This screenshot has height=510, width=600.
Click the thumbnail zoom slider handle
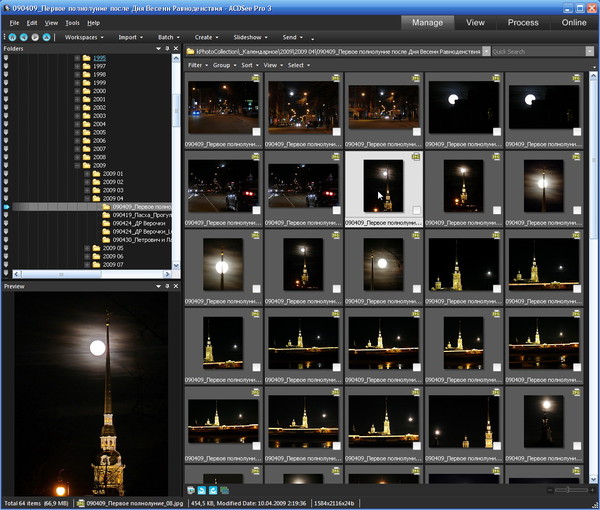click(x=568, y=490)
